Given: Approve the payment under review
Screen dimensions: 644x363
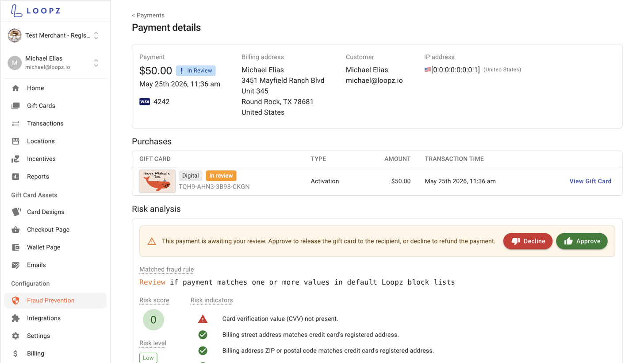Looking at the screenshot, I should (582, 241).
